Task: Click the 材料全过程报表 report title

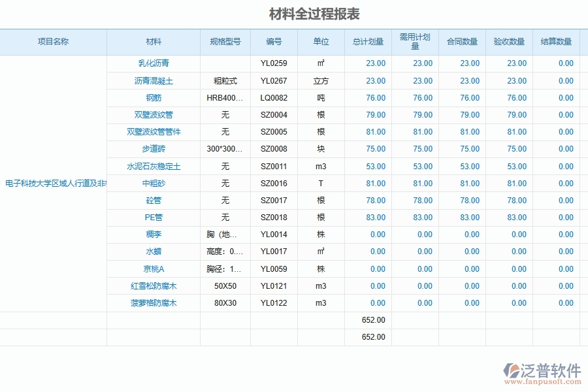Action: coord(315,12)
